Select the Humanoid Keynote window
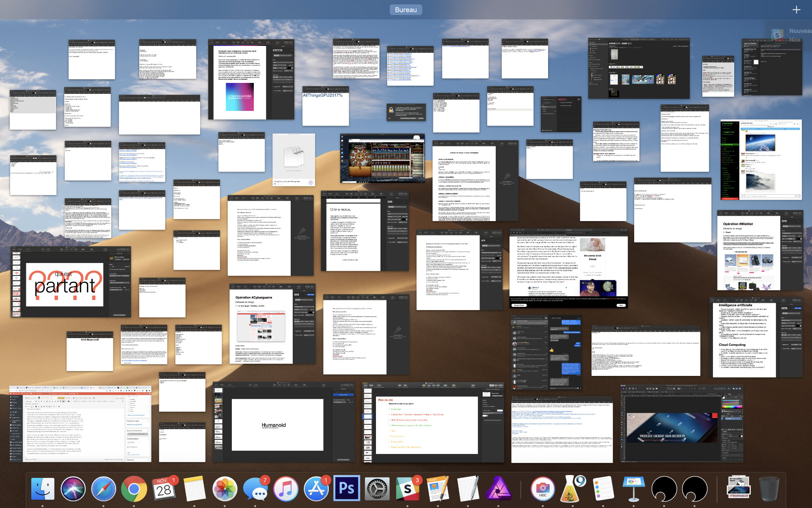The height and width of the screenshot is (508, 812). click(283, 422)
